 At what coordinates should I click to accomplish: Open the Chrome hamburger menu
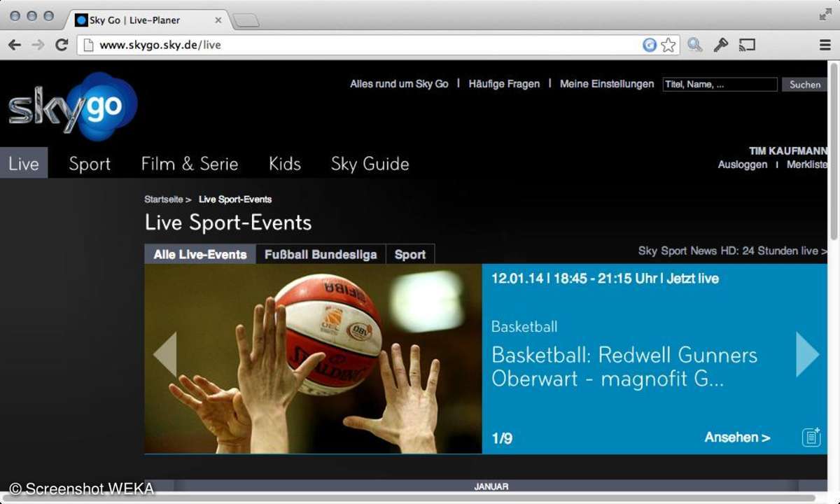[825, 45]
